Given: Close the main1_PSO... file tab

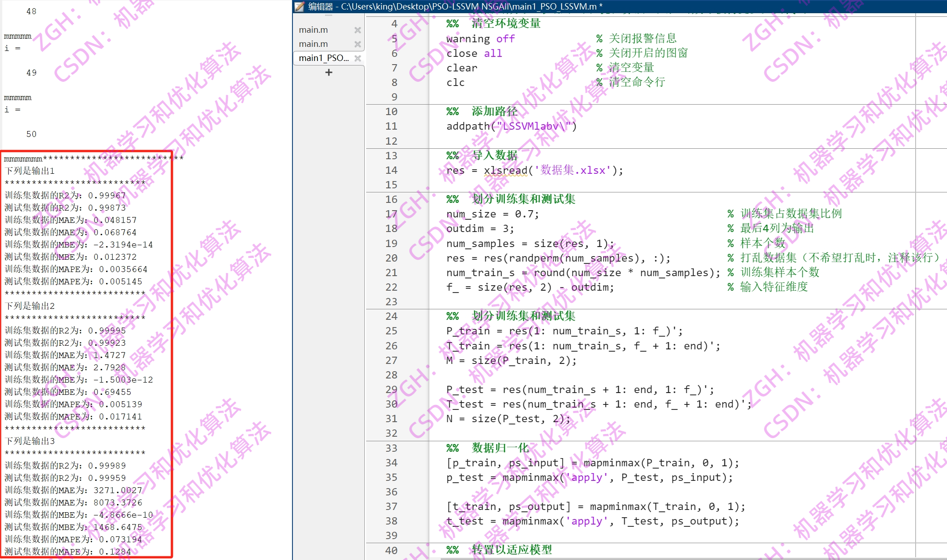Looking at the screenshot, I should pyautogui.click(x=358, y=58).
